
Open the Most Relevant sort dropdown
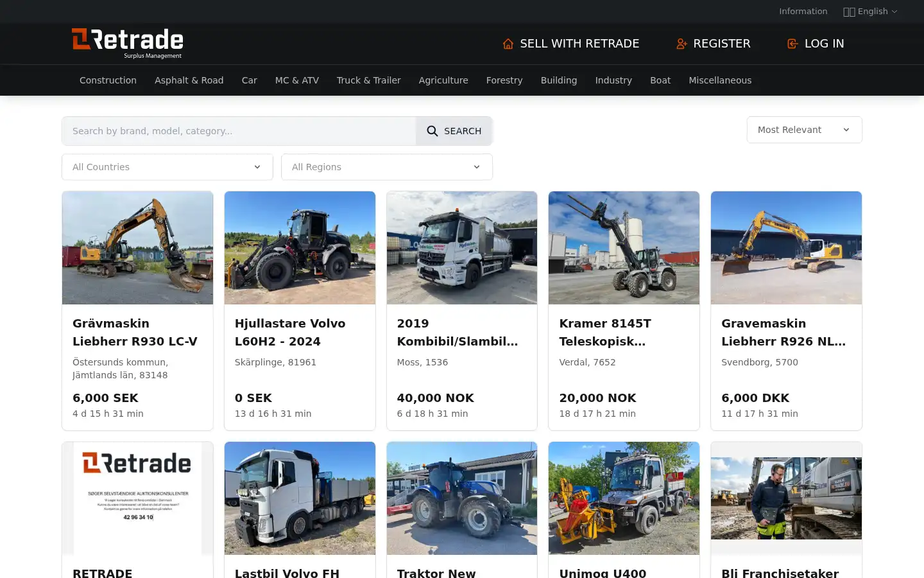[x=804, y=130]
